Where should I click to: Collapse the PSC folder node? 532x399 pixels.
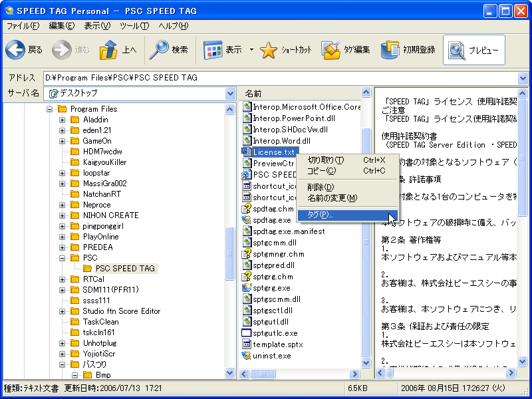(x=62, y=258)
